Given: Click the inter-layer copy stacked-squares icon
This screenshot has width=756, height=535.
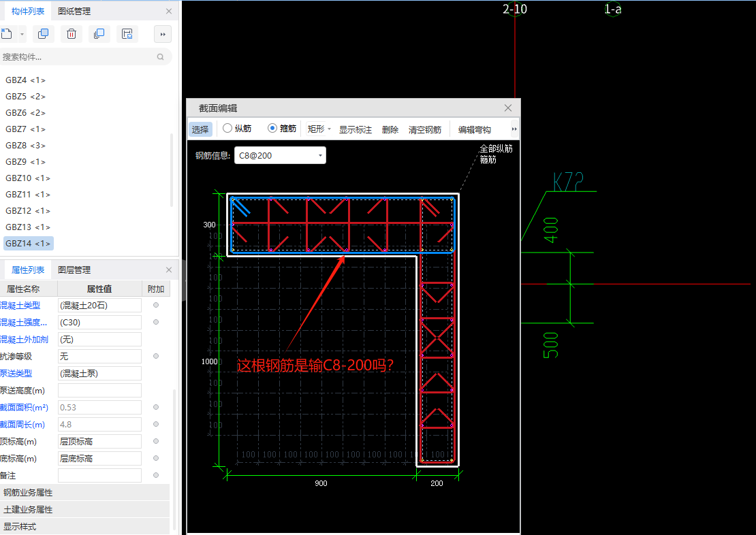Looking at the screenshot, I should tap(99, 34).
